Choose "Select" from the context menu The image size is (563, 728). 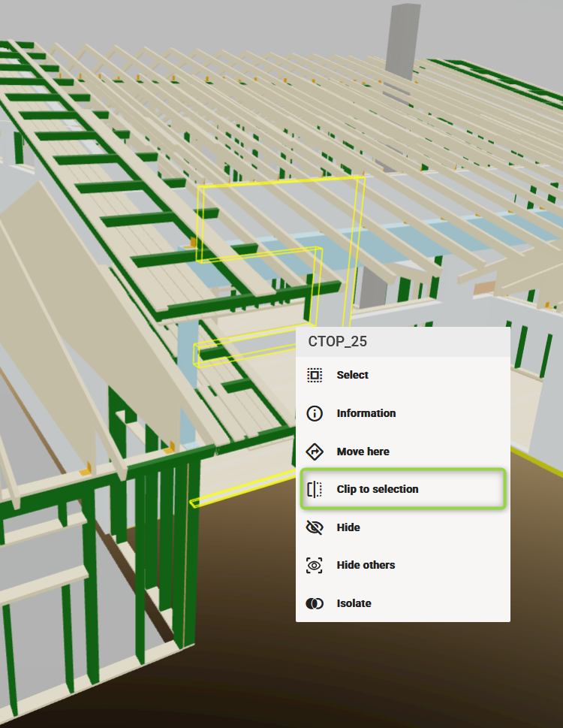pos(353,375)
